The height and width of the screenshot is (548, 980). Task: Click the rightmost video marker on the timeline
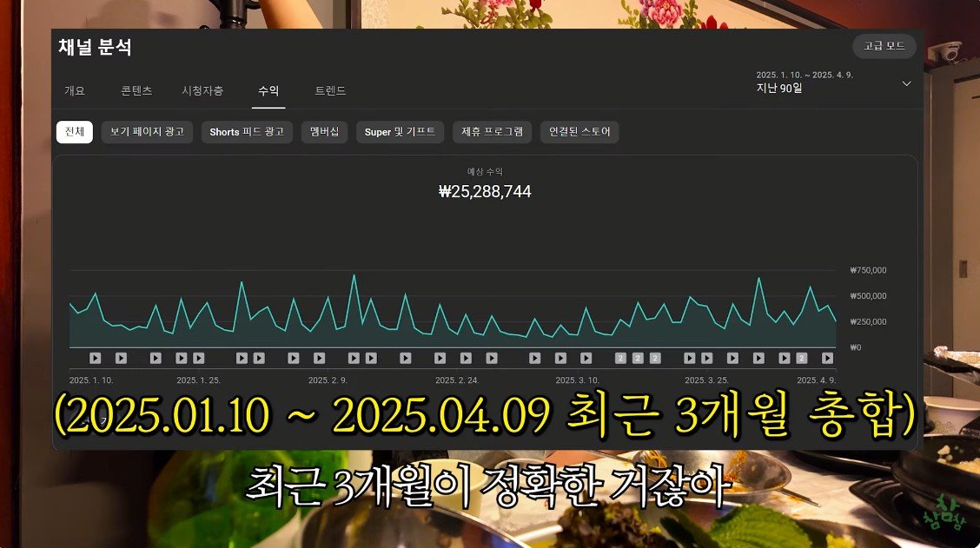828,358
